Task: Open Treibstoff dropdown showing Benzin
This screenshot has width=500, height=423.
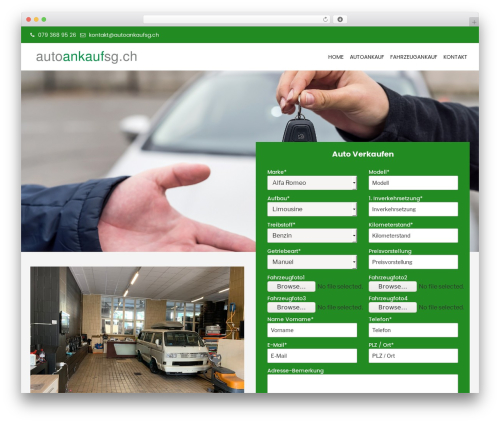Action: 312,235
